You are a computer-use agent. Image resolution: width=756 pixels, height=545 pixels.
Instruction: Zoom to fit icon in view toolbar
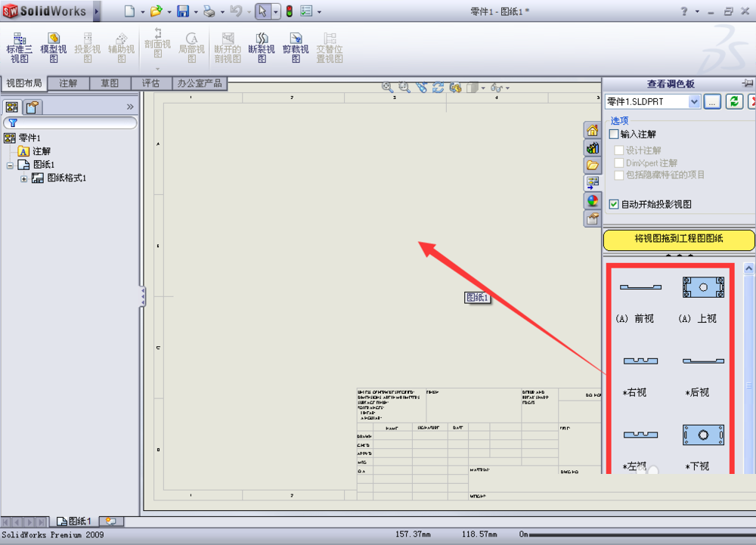[386, 87]
